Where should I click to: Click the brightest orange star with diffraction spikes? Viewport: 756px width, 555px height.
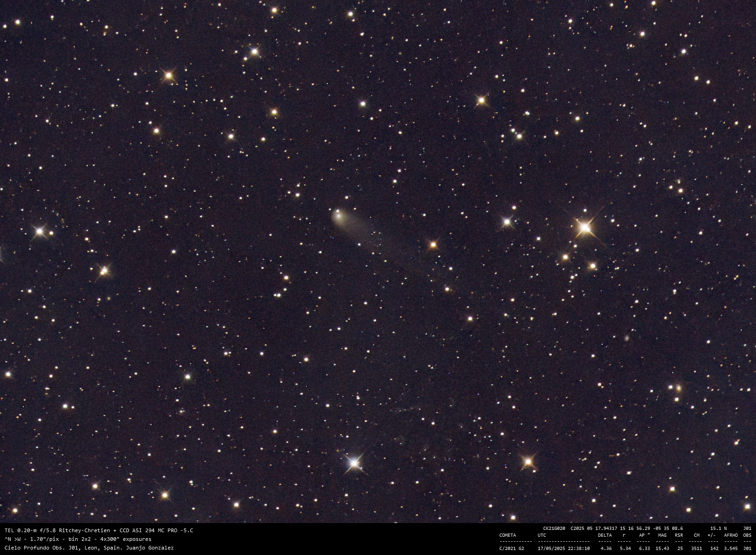coord(584,227)
